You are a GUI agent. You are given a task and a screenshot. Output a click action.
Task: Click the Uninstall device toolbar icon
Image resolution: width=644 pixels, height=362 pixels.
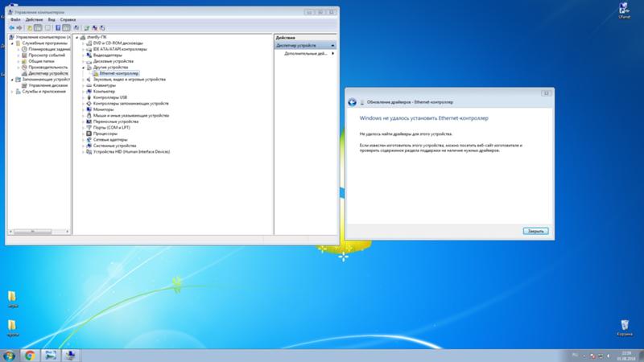click(94, 28)
